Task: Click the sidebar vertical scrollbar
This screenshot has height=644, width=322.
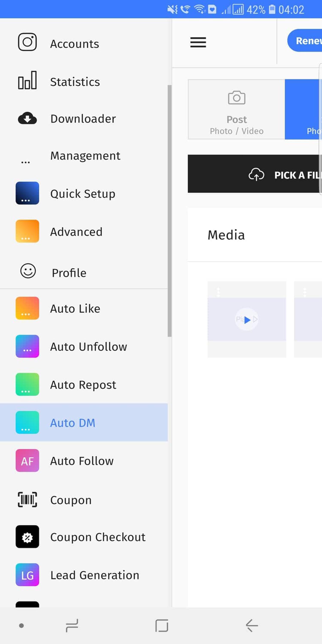Action: tap(170, 211)
